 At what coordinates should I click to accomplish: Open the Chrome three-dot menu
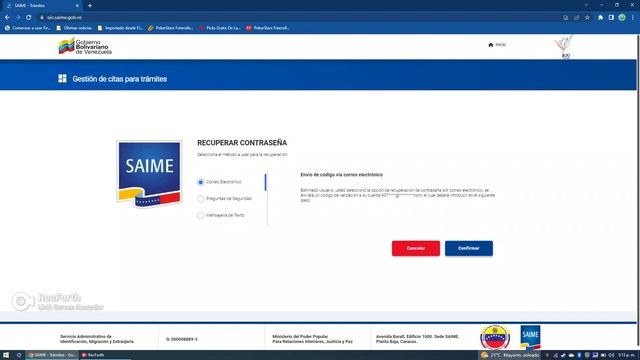[633, 18]
